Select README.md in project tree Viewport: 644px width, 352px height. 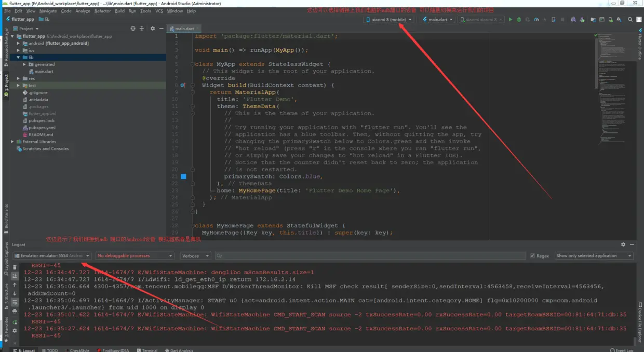[x=41, y=134]
